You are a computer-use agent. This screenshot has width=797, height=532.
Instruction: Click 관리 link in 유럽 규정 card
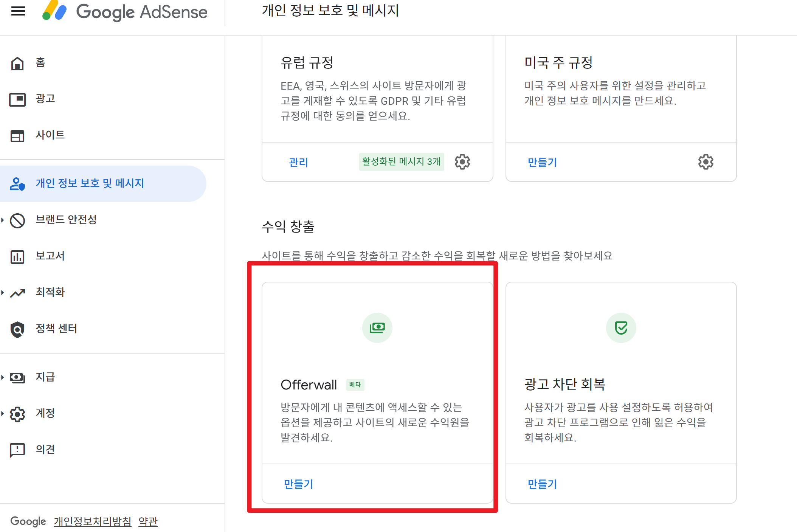(x=298, y=162)
